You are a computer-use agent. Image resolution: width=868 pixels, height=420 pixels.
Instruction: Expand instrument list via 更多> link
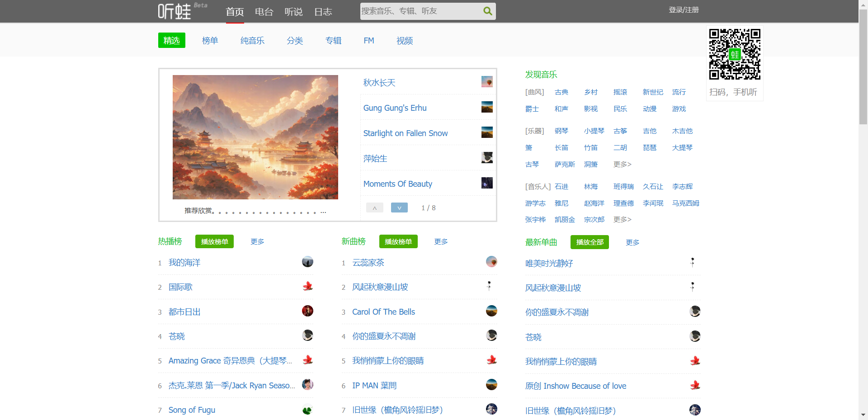(x=622, y=165)
